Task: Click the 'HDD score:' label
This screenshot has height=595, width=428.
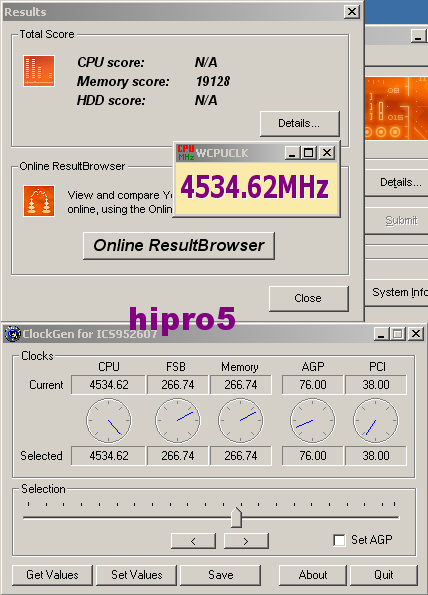Action: click(111, 100)
